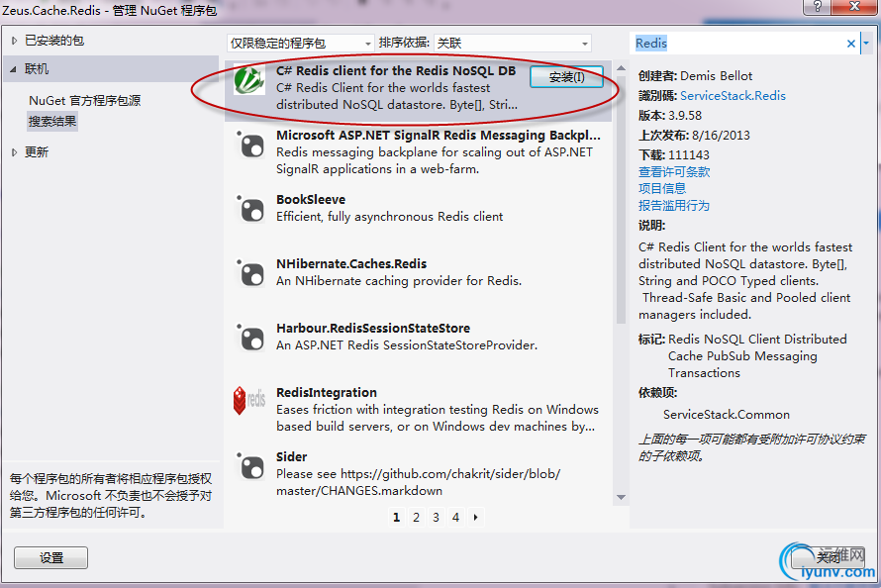The image size is (881, 588).
Task: Select the NHibernate.Caches.Redis package entry
Action: pyautogui.click(x=419, y=281)
